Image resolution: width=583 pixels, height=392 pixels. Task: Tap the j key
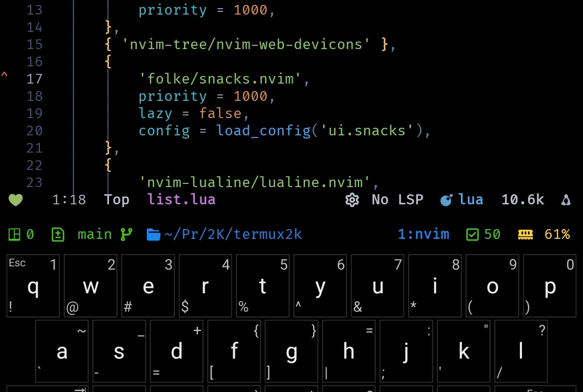[406, 351]
